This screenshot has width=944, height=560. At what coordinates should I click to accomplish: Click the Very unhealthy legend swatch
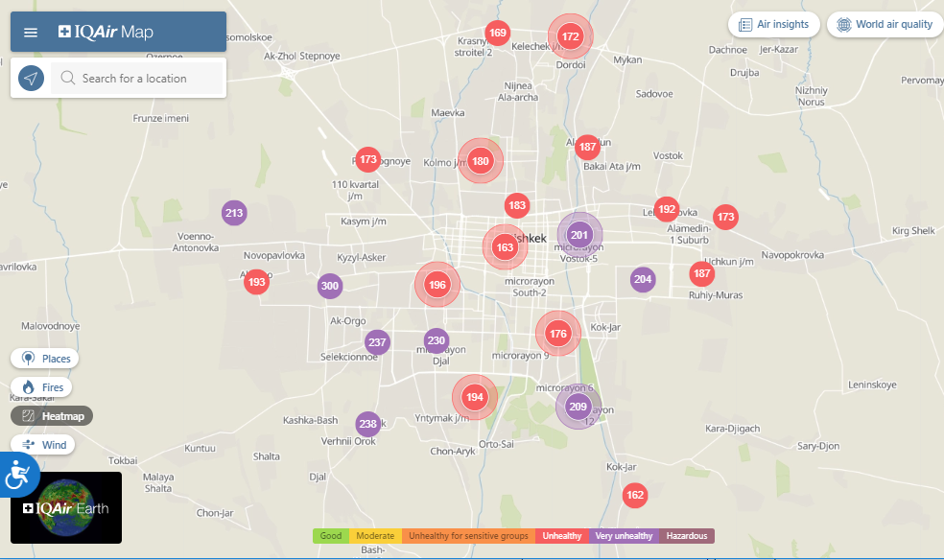[624, 536]
